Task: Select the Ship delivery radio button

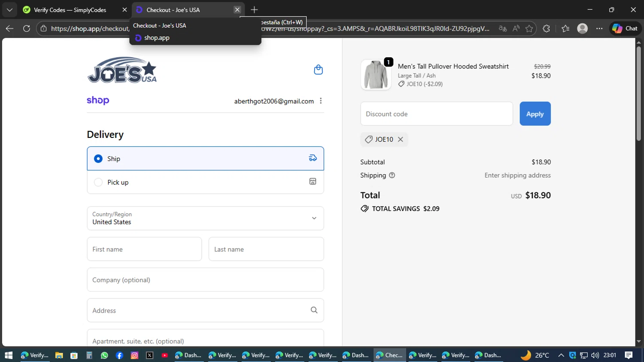Action: coord(98,158)
